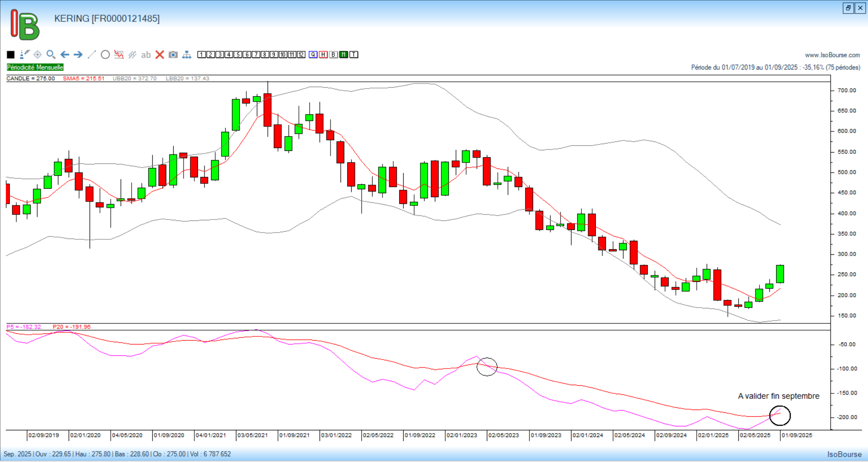Click the 'Périodicité Mensuelle' label
Image resolution: width=868 pixels, height=462 pixels.
(x=35, y=67)
